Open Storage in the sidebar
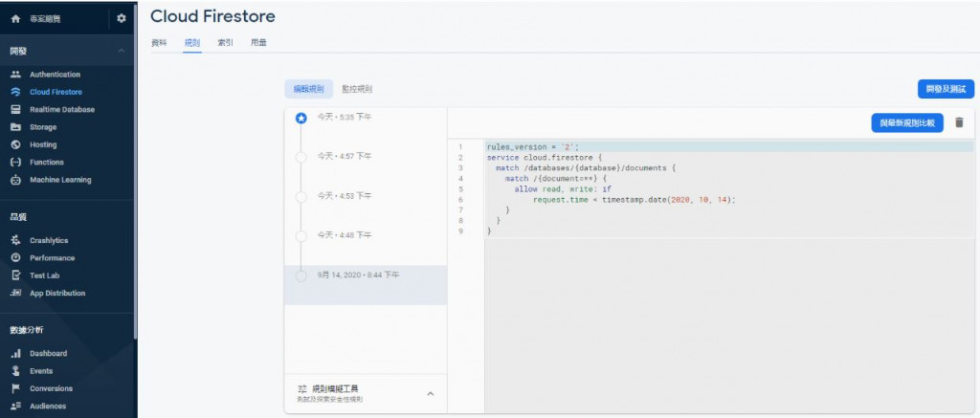The width and height of the screenshot is (980, 418). [43, 127]
